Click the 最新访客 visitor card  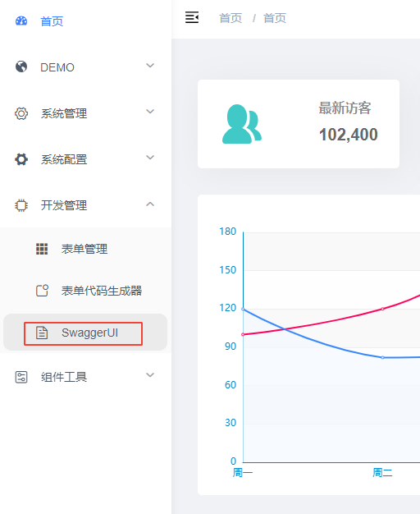click(x=299, y=124)
